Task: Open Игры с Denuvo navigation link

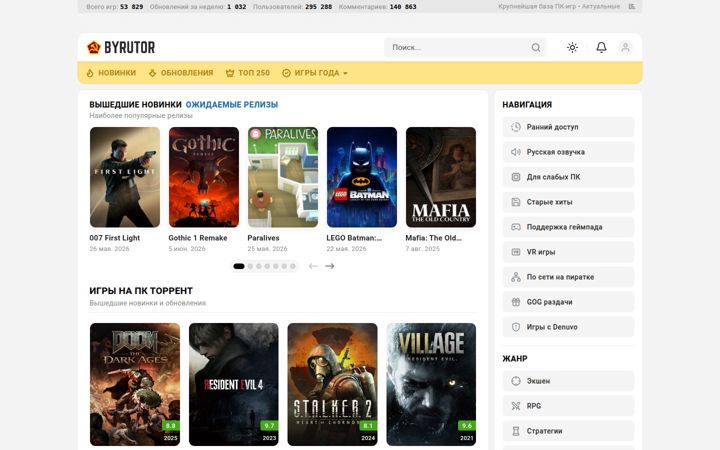Action: tap(568, 327)
